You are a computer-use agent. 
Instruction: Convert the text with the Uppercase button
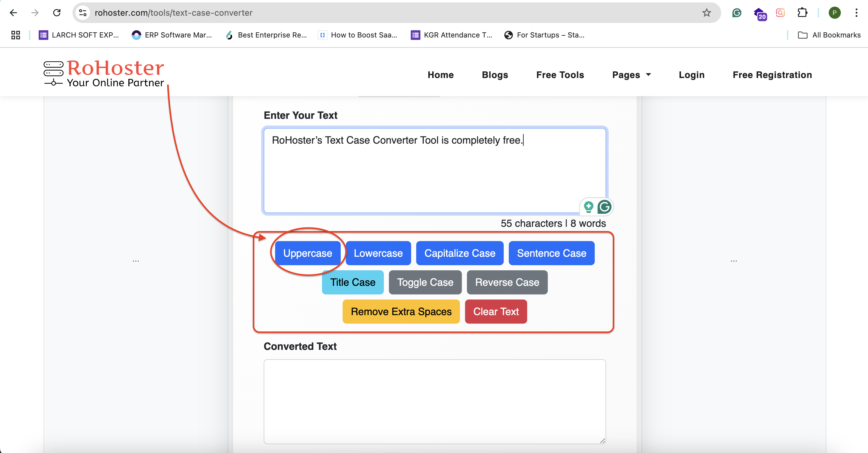coord(307,253)
